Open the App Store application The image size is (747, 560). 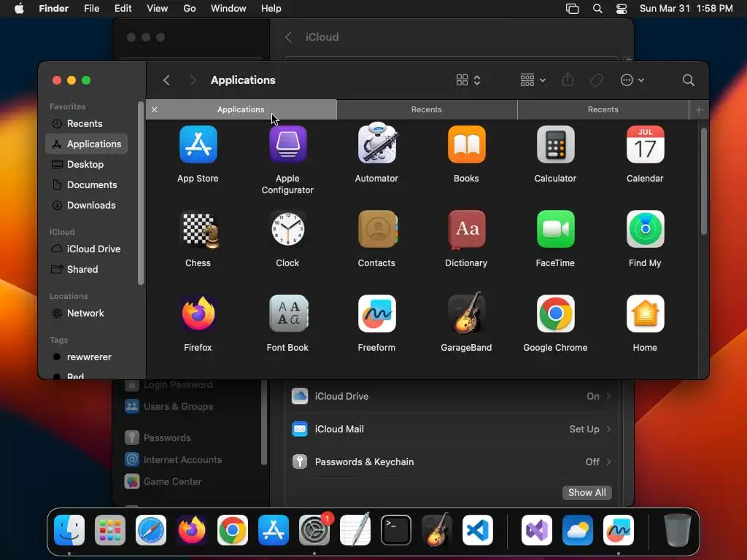click(198, 144)
